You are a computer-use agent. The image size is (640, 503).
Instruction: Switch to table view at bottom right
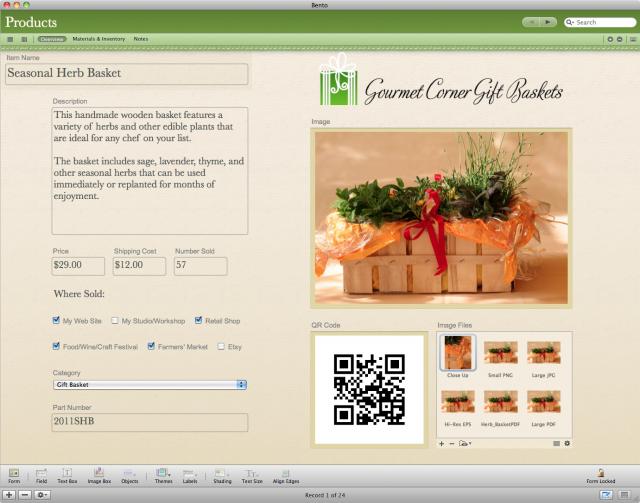[x=624, y=495]
